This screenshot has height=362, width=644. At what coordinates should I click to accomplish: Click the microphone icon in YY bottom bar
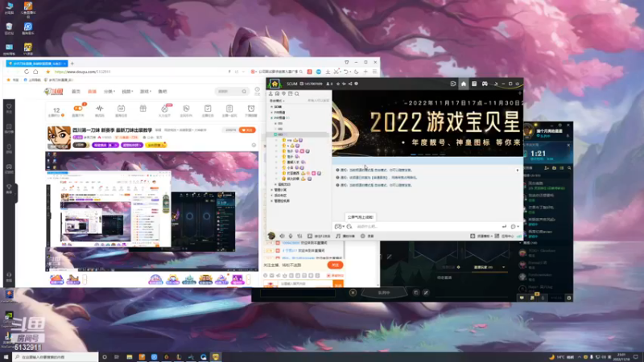point(291,236)
